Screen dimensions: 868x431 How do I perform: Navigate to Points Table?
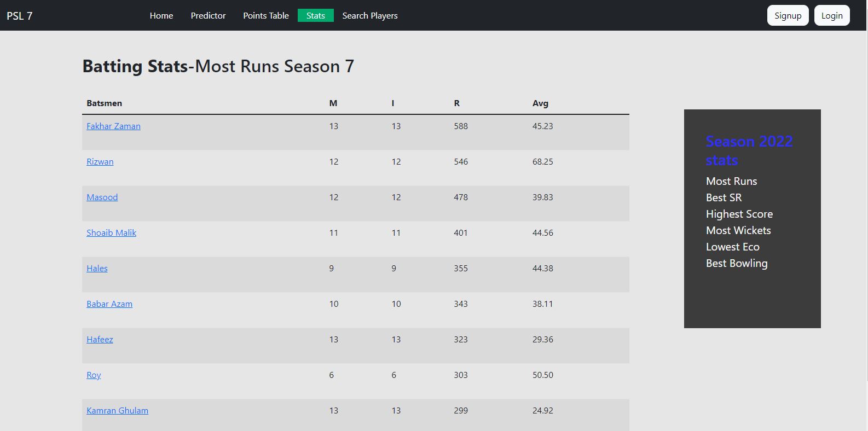(x=266, y=16)
